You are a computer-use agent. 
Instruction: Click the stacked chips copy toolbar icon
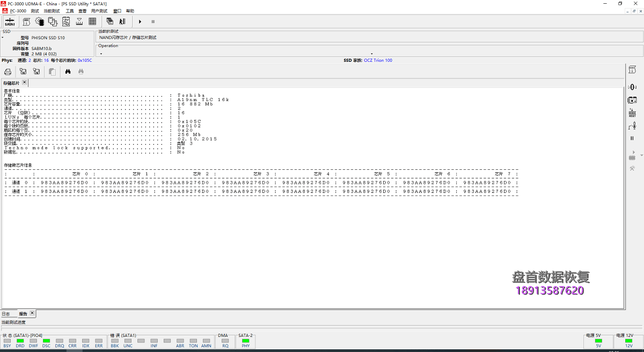pyautogui.click(x=53, y=21)
